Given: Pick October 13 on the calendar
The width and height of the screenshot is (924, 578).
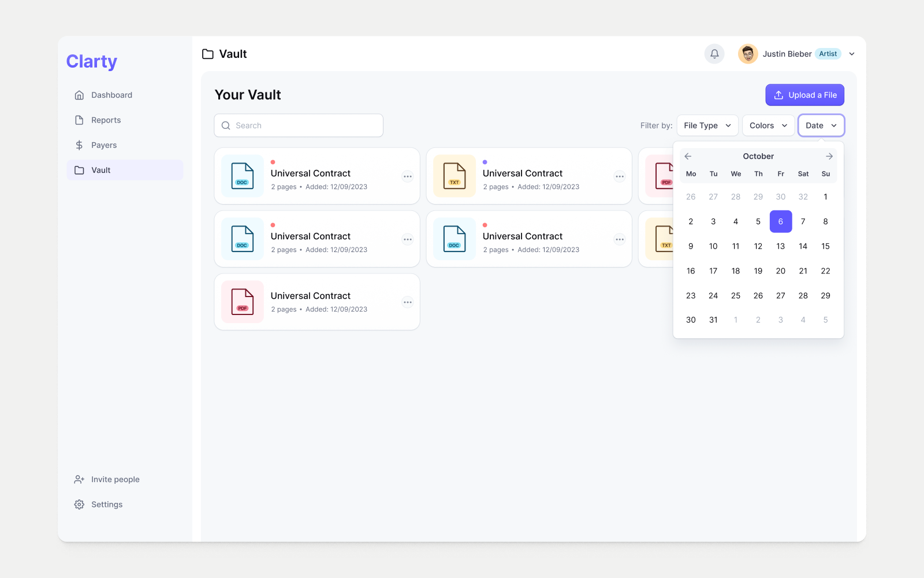Looking at the screenshot, I should tap(781, 246).
